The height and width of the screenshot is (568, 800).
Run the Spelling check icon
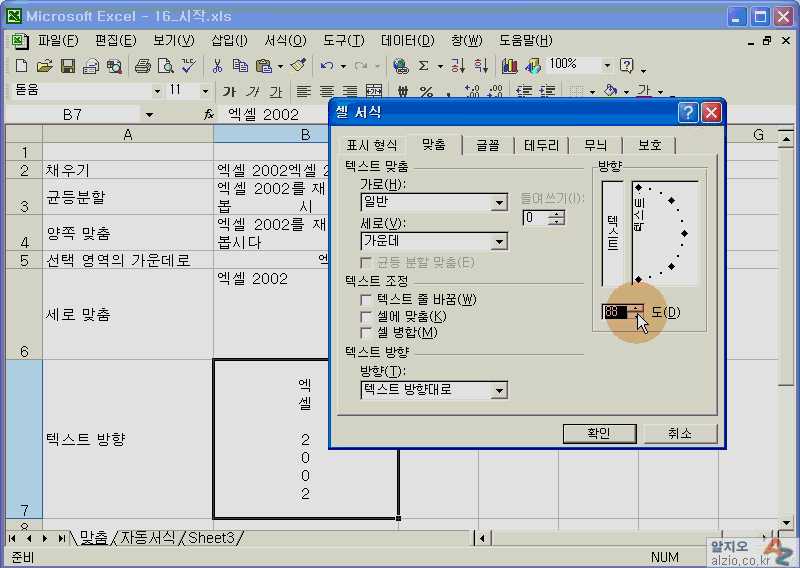click(x=188, y=66)
